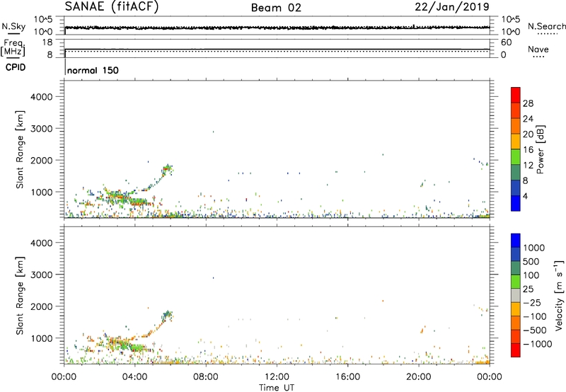Click the "normal 150" CPID text
This screenshot has width=566, height=392.
pos(93,70)
